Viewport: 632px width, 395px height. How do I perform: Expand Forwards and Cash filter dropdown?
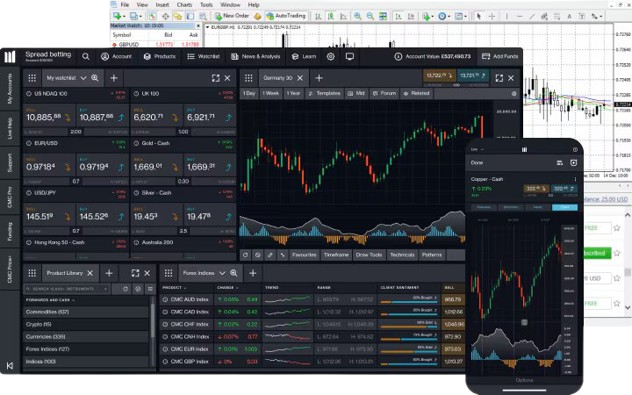click(x=50, y=300)
